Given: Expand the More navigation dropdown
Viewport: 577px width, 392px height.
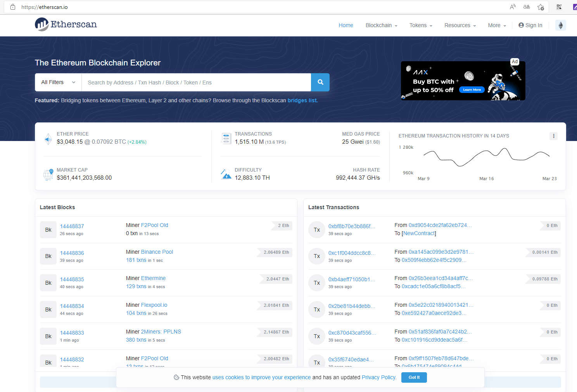Looking at the screenshot, I should 496,25.
